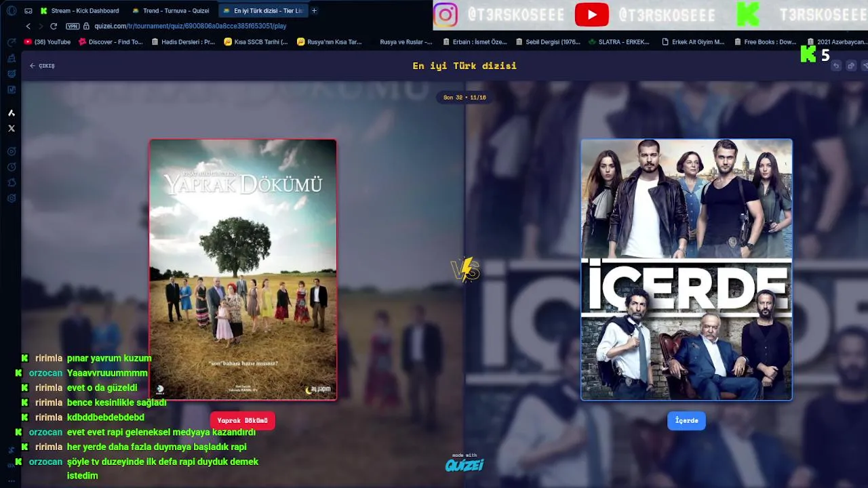Vote with the red Yaprak Dökümü button
Viewport: 868px width, 488px height.
click(x=242, y=421)
